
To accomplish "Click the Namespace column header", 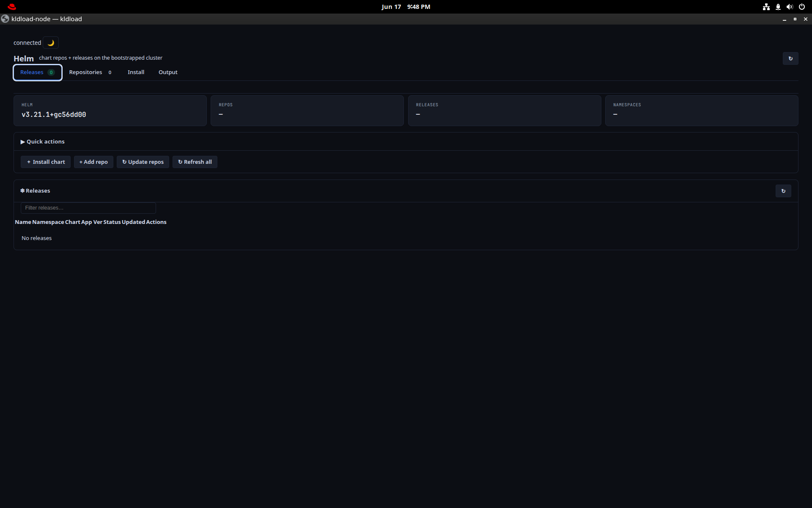I will (48, 222).
